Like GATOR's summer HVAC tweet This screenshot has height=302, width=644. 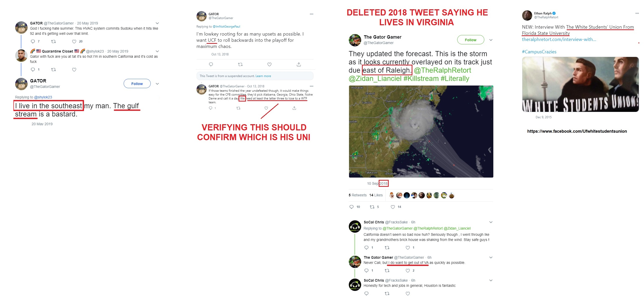74,41
